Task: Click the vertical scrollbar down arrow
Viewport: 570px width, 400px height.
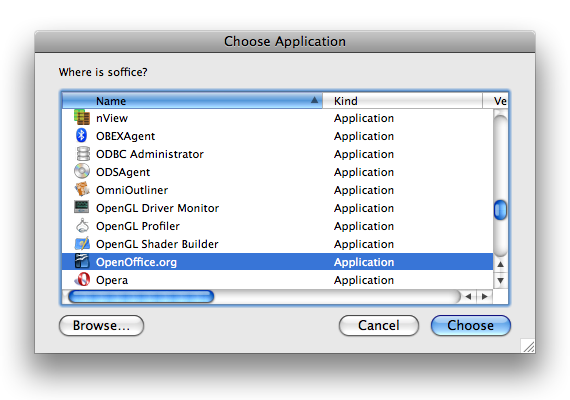Action: coord(501,280)
